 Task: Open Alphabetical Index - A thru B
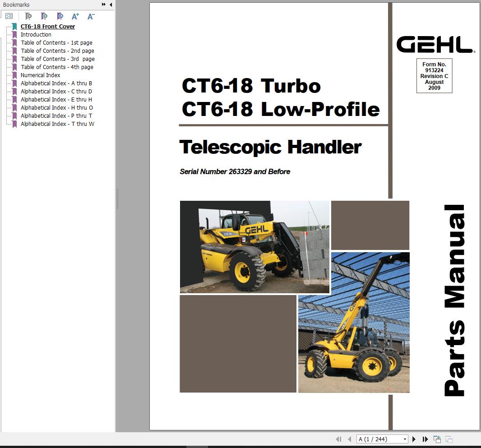[x=56, y=83]
